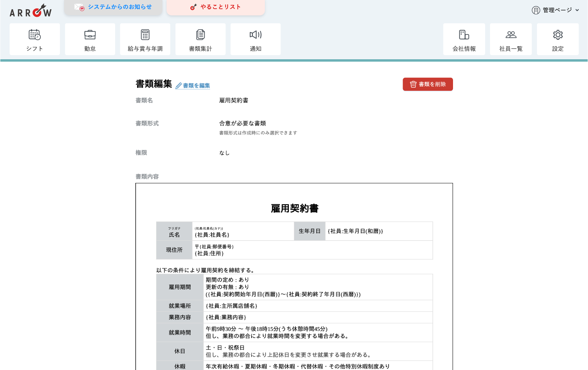The height and width of the screenshot is (370, 588).
Task: Go to 通知 menu label
Action: [x=256, y=49]
